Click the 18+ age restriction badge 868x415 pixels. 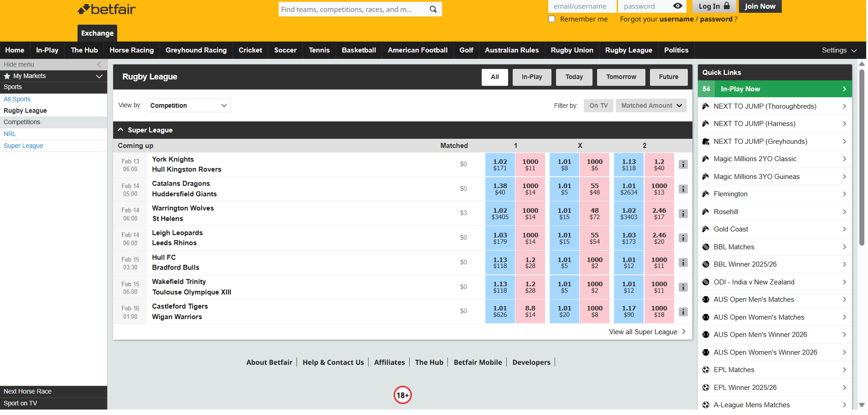pyautogui.click(x=403, y=395)
